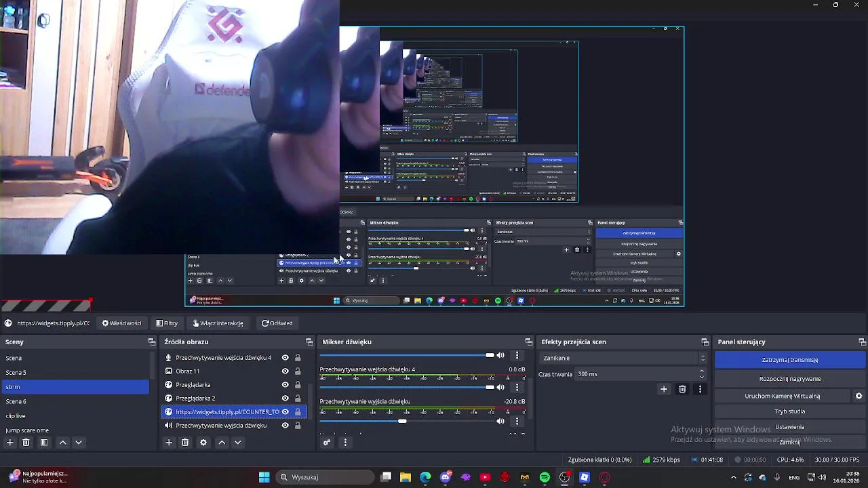The height and width of the screenshot is (488, 868).
Task: Open Ustawienia from control panel
Action: [x=790, y=427]
